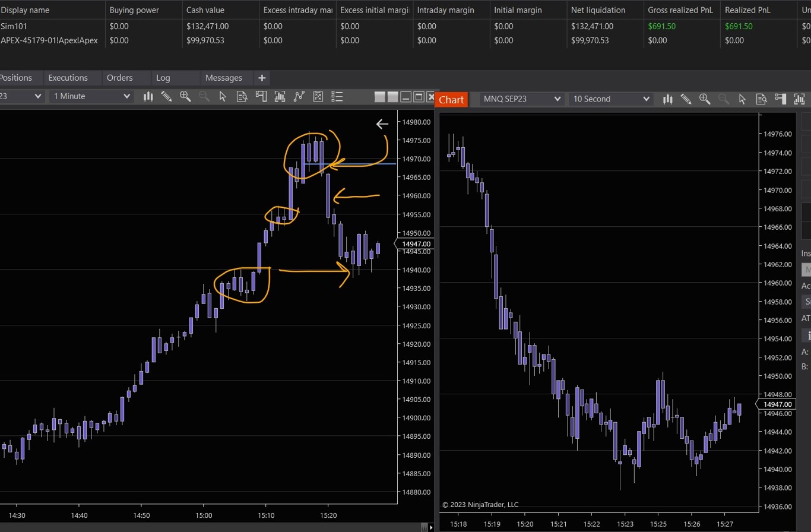Image resolution: width=811 pixels, height=532 pixels.
Task: Open properties list icon in 1 Minute chart
Action: pyautogui.click(x=337, y=96)
